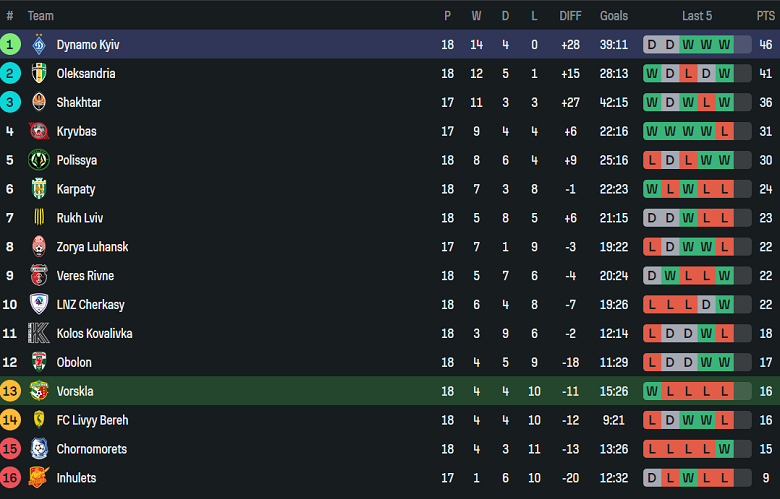
Task: Sort standings by DIFF column header
Action: 570,16
